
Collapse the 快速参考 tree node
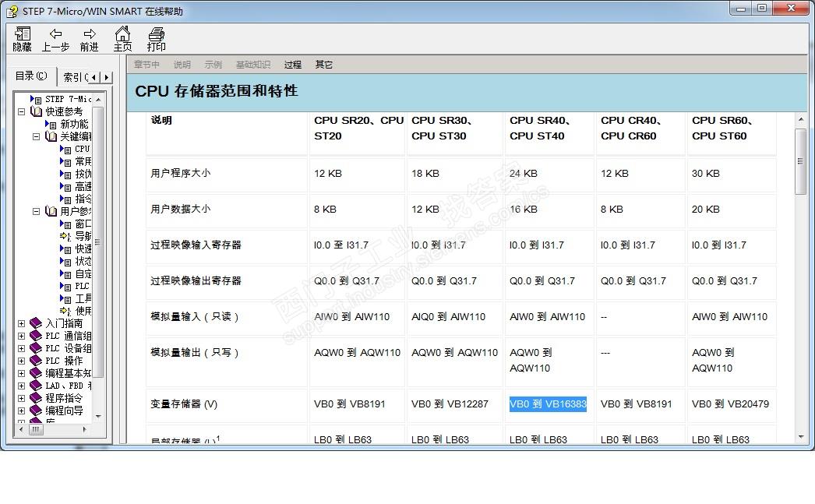pyautogui.click(x=21, y=111)
